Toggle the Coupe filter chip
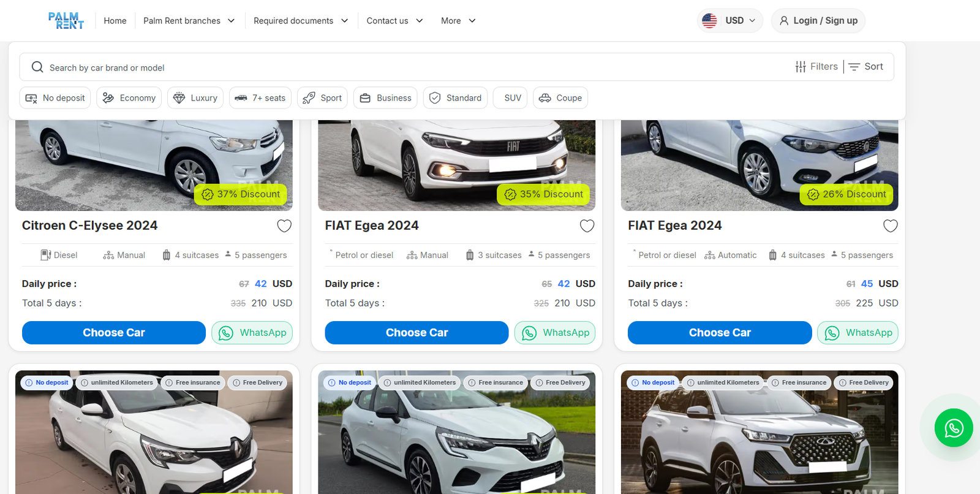The image size is (980, 494). tap(560, 98)
